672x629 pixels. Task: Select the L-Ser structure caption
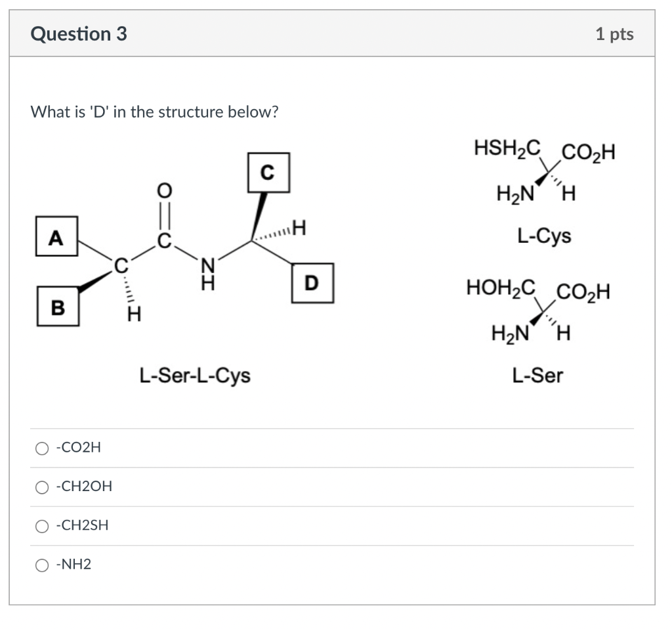pyautogui.click(x=539, y=376)
